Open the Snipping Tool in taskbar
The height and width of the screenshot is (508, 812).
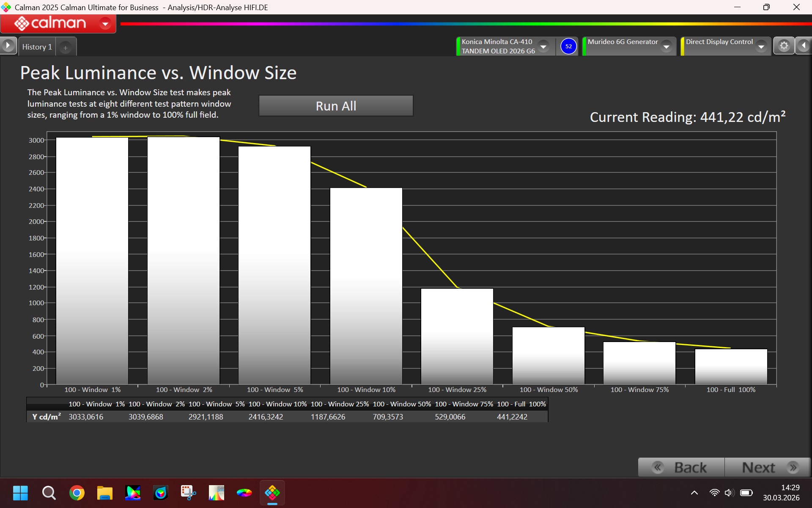tap(188, 493)
